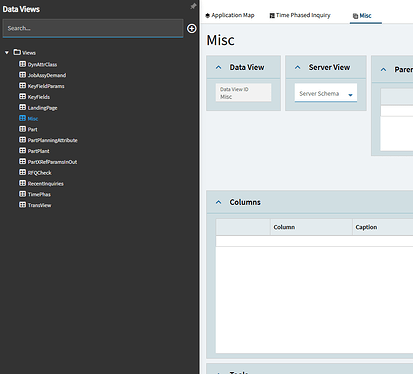The image size is (413, 374).
Task: Click the Caption column header
Action: (366, 227)
